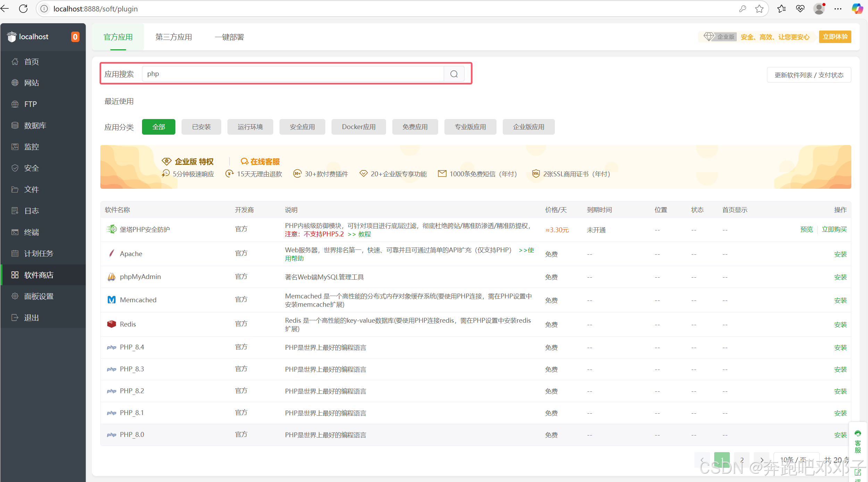Open 安全 shield icon in sidebar
The width and height of the screenshot is (868, 482).
point(15,168)
